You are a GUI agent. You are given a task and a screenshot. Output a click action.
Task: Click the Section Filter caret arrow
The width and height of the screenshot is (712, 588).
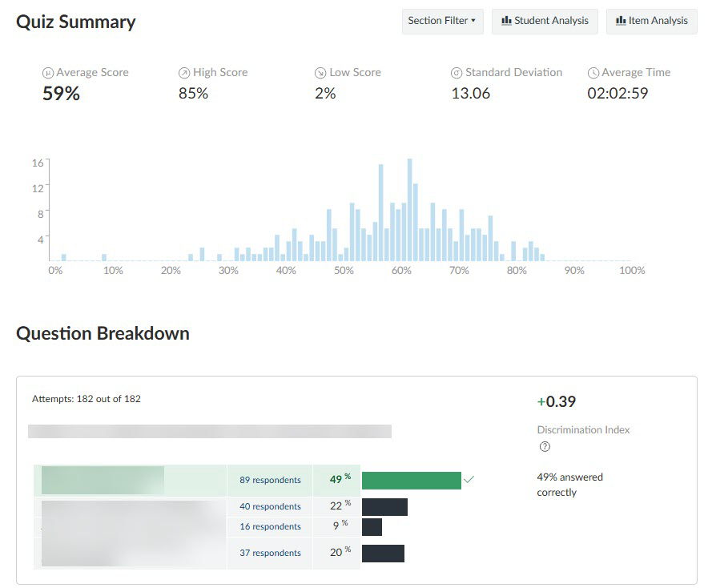473,21
